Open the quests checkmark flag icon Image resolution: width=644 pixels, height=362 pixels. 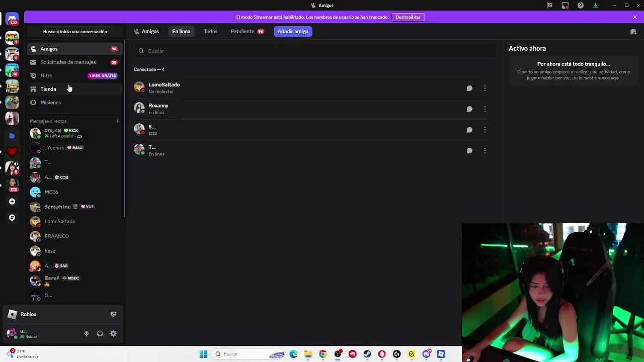click(x=550, y=6)
